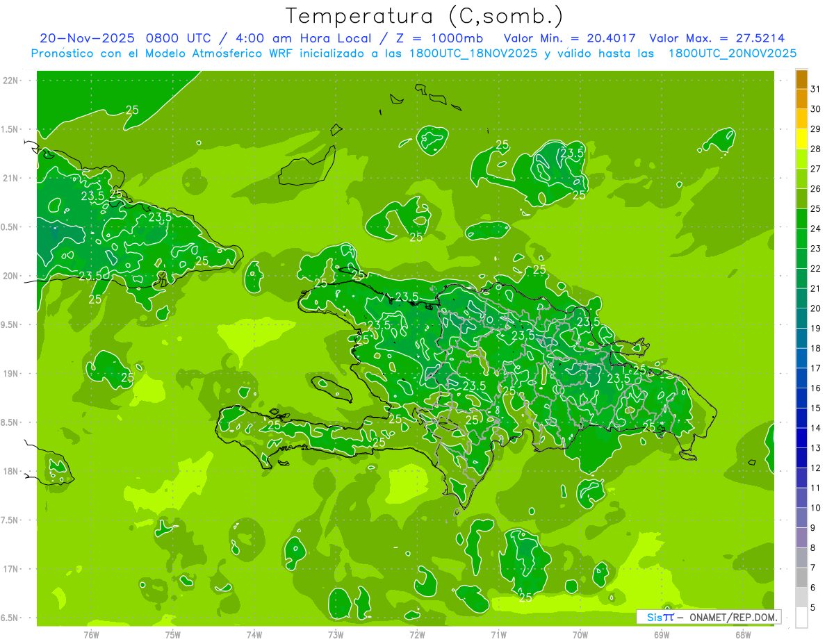The height and width of the screenshot is (644, 834).
Task: Click the '18N' latitude label
Action: (10, 471)
